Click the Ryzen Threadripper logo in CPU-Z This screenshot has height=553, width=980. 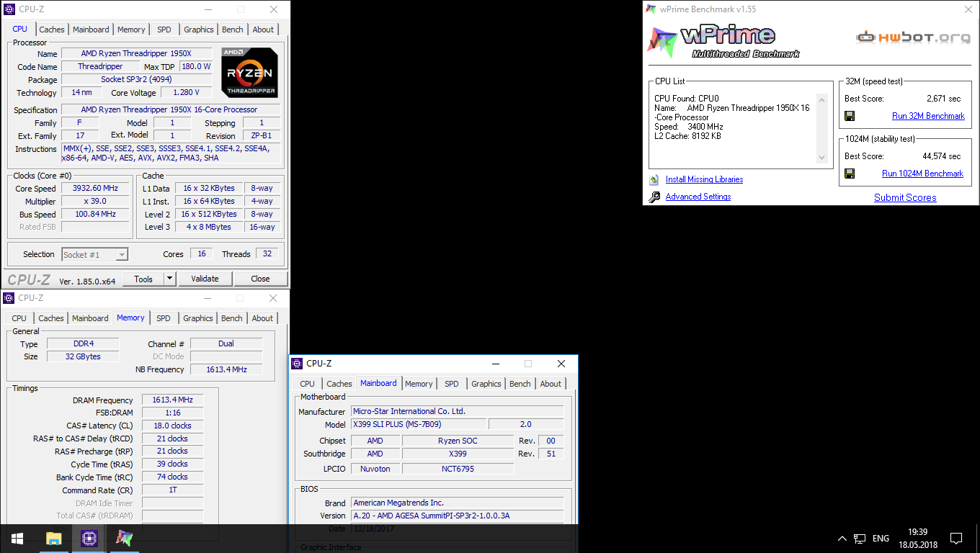249,73
